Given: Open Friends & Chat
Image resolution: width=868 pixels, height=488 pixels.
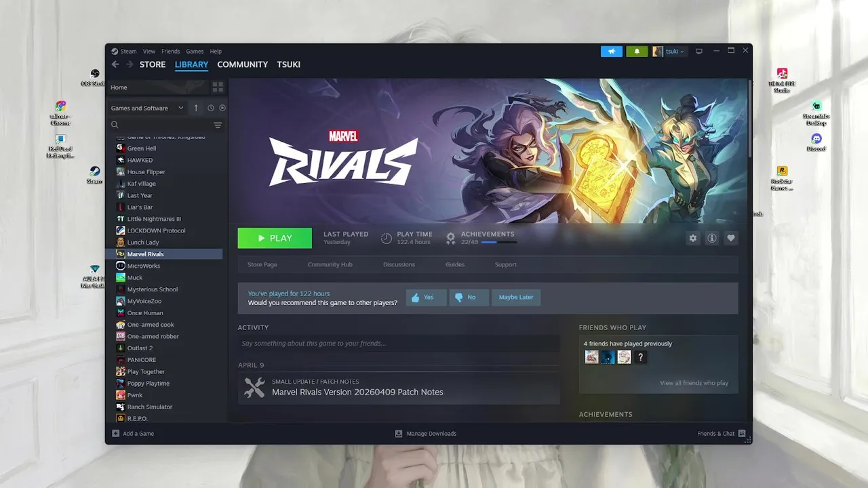Looking at the screenshot, I should (722, 434).
